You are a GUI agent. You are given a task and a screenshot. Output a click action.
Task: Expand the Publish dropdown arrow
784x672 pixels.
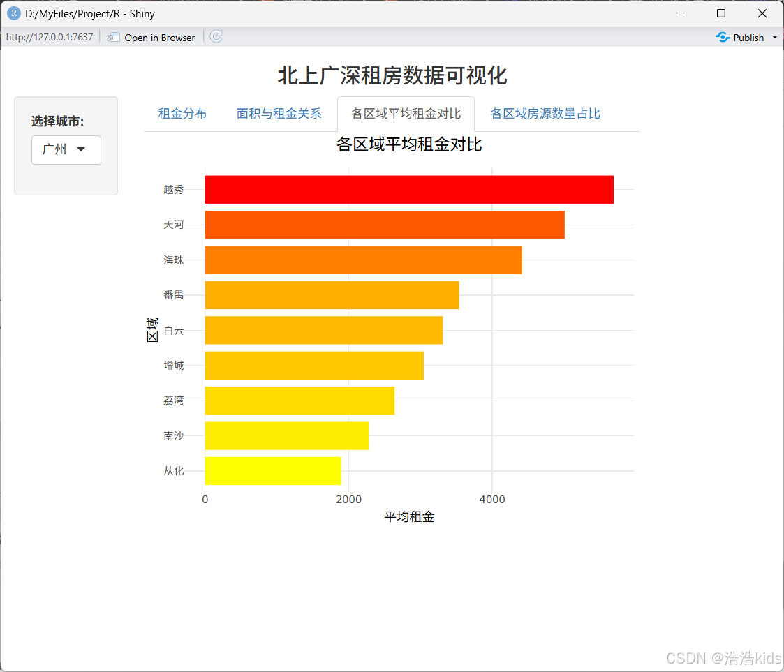774,38
